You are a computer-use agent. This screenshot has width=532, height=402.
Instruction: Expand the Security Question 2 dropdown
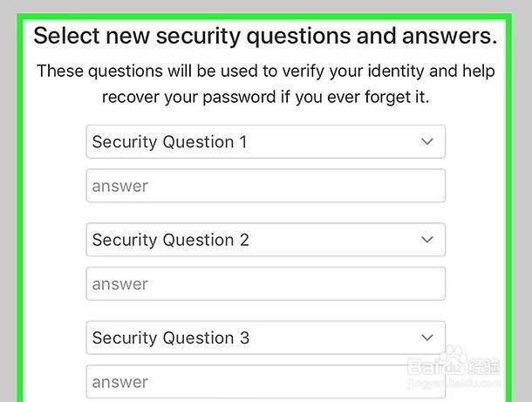click(265, 240)
